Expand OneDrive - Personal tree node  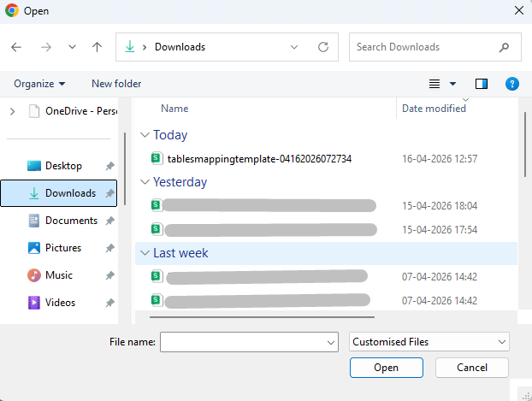(13, 111)
